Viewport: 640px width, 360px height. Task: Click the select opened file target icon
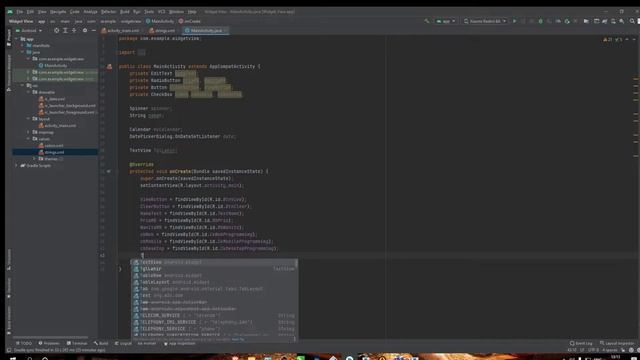(x=56, y=31)
